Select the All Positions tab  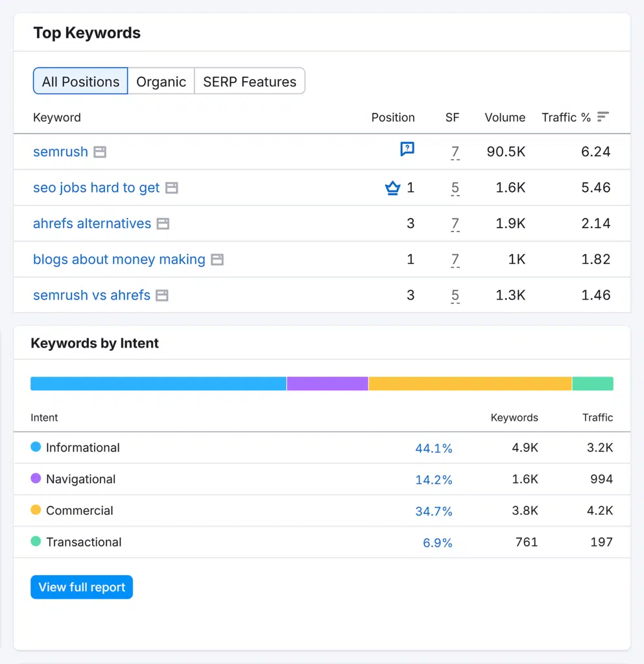[80, 82]
